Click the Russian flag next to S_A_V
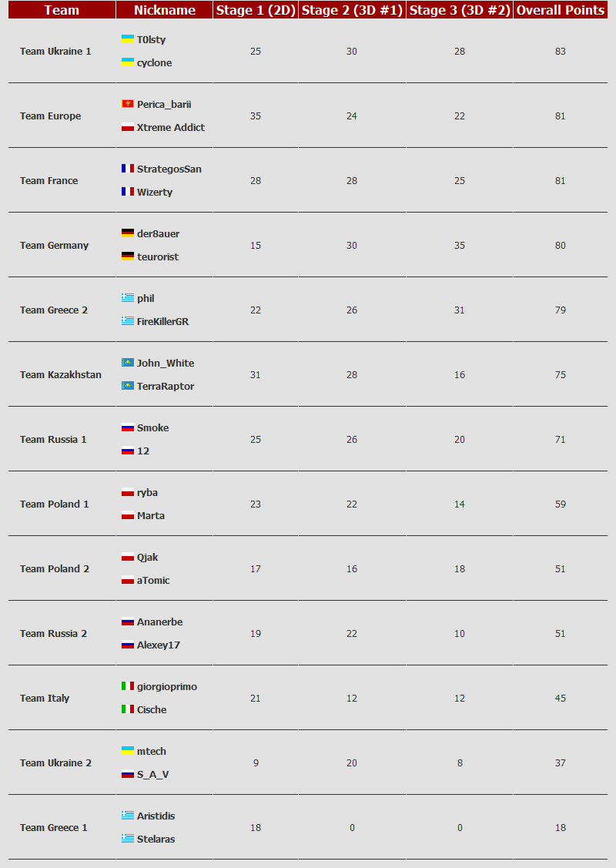616x868 pixels. click(x=128, y=773)
